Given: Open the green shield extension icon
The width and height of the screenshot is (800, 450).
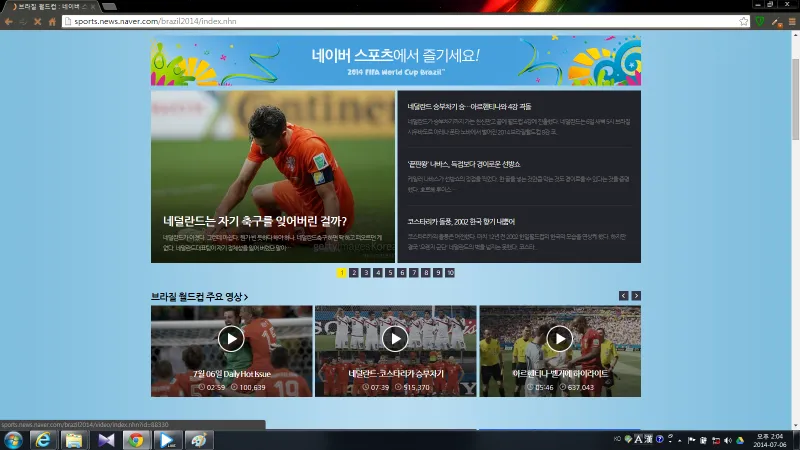Looking at the screenshot, I should point(760,21).
